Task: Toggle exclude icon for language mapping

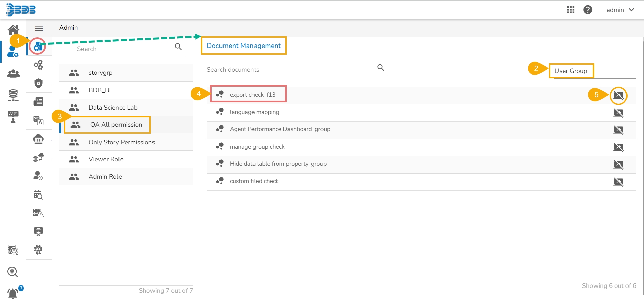Action: [x=618, y=113]
